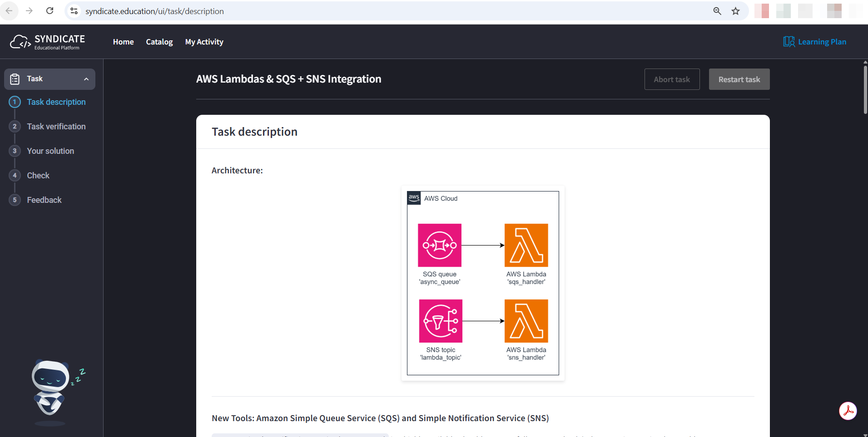Go to step 2 Task verification
The height and width of the screenshot is (437, 868).
click(56, 127)
